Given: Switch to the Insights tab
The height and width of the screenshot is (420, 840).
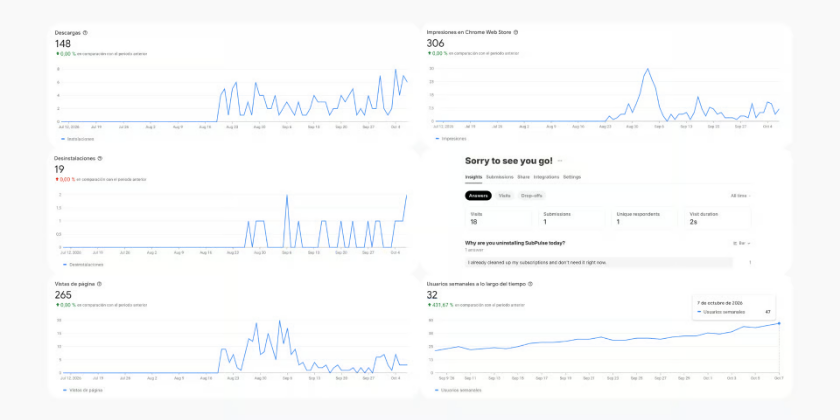Looking at the screenshot, I should click(474, 177).
